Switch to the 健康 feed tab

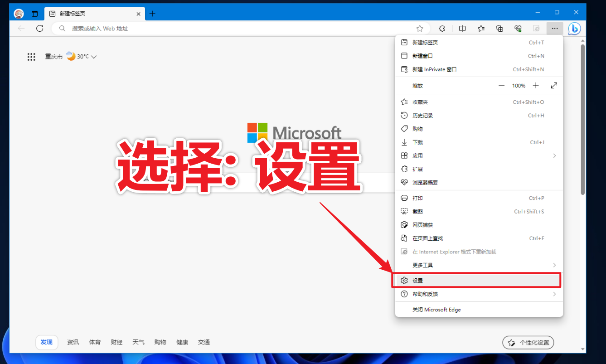click(182, 342)
